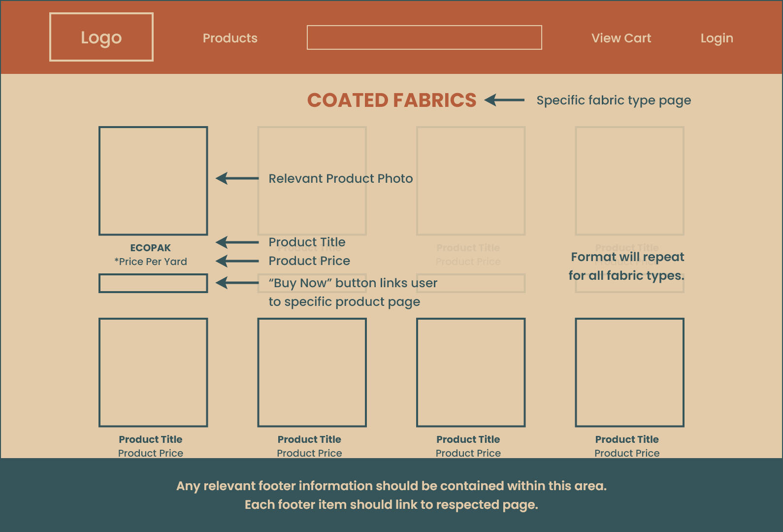The height and width of the screenshot is (532, 783).
Task: Click the ECOPAK product photo placeholder
Action: point(153,181)
